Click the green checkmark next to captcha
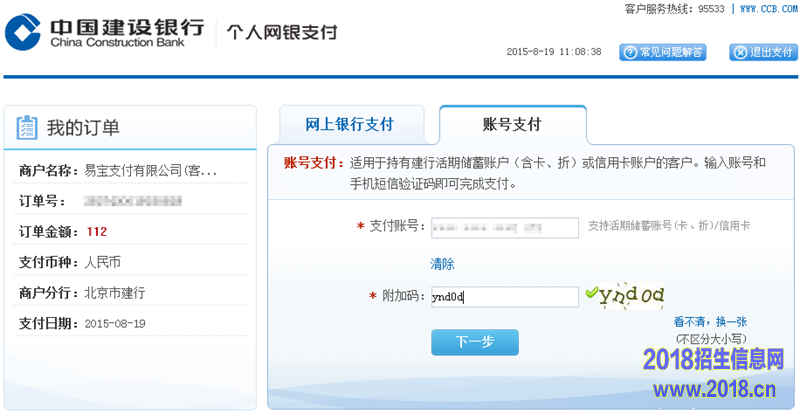Image resolution: width=800 pixels, height=414 pixels. pyautogui.click(x=591, y=293)
